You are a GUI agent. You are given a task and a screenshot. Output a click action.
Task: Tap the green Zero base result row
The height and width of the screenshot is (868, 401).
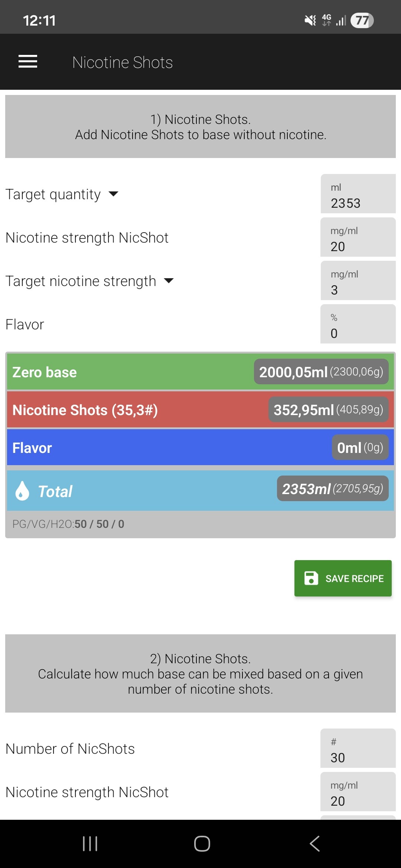click(x=130, y=372)
